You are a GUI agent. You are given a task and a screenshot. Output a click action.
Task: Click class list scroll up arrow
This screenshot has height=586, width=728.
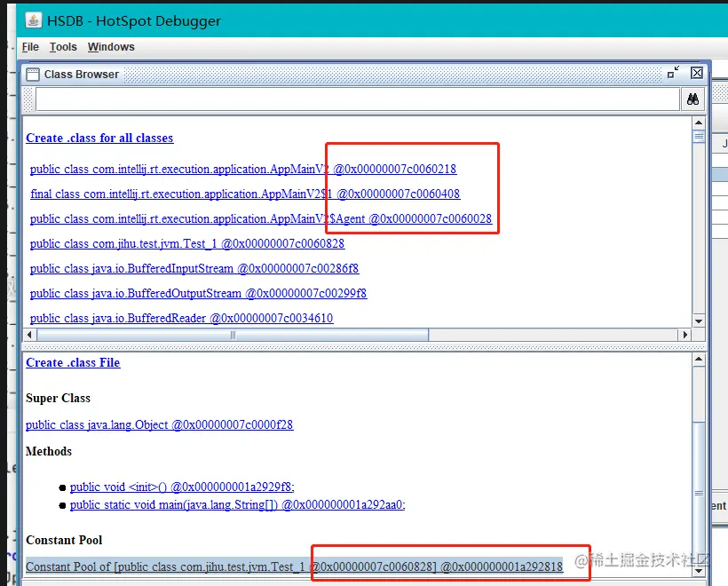click(x=699, y=123)
